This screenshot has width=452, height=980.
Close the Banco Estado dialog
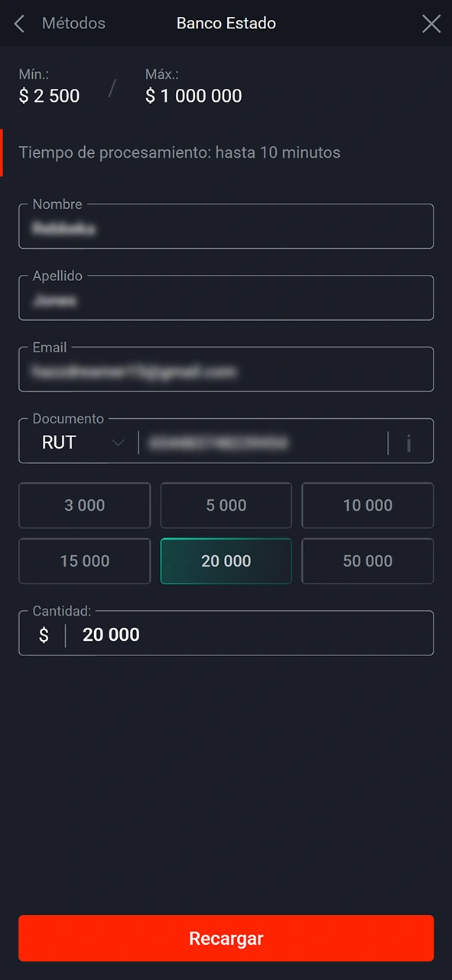(x=431, y=24)
